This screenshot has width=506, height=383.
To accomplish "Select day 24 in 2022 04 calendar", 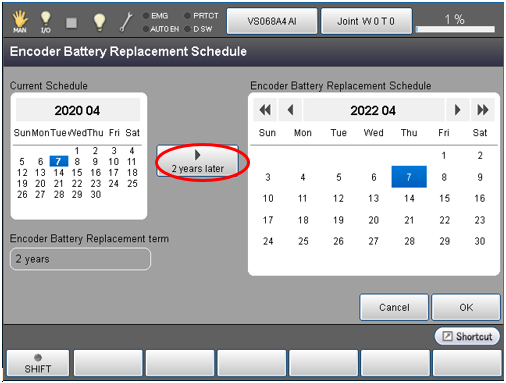I will pyautogui.click(x=268, y=241).
